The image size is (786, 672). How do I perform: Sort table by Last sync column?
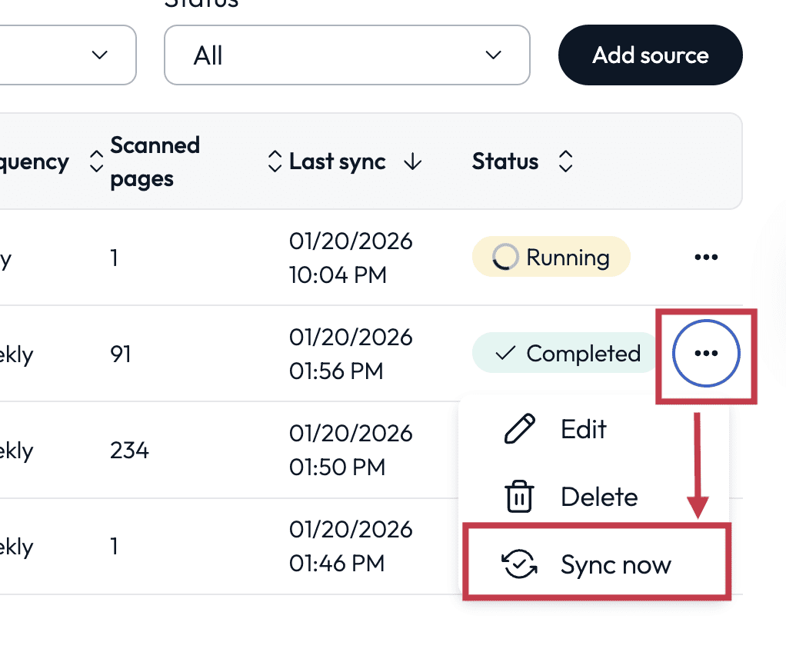(338, 161)
